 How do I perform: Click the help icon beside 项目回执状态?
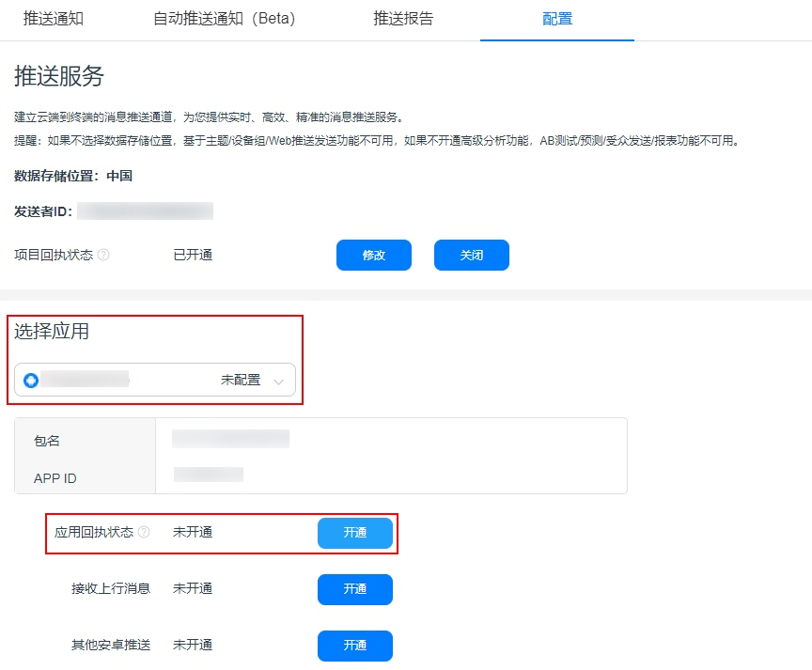click(103, 255)
